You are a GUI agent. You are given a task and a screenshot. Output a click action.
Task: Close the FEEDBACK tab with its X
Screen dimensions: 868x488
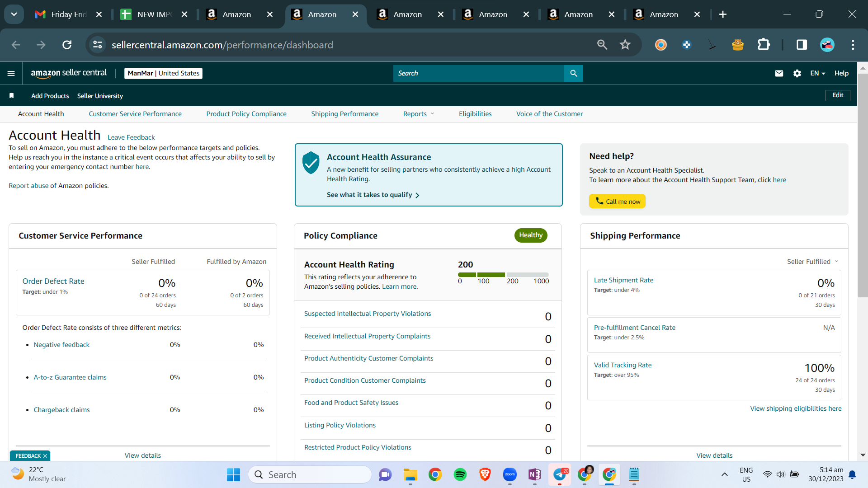coord(45,456)
